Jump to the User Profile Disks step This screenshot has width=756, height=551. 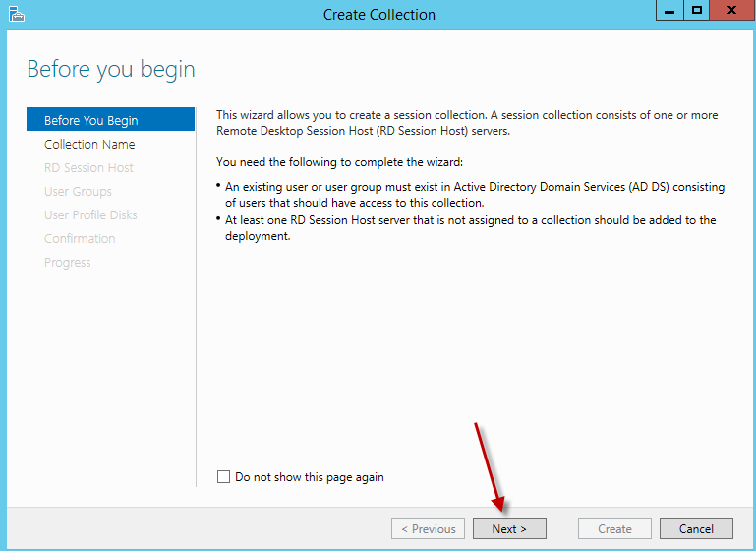pos(90,214)
